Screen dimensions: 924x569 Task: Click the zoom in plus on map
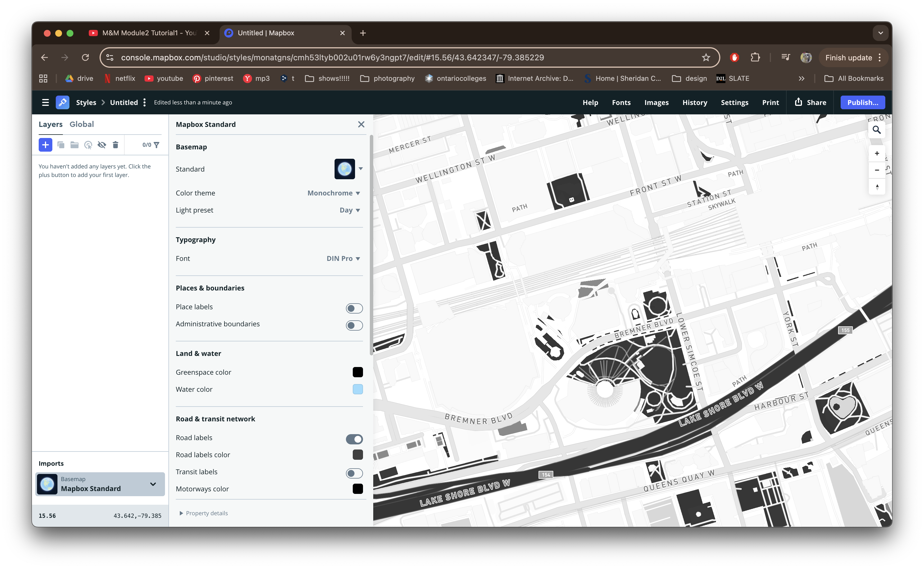[876, 153]
